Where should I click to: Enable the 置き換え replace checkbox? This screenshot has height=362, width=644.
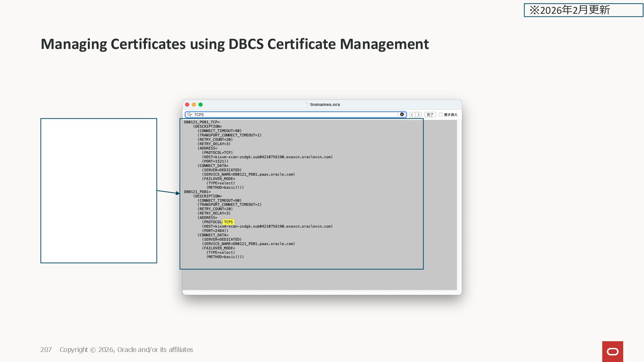(441, 115)
